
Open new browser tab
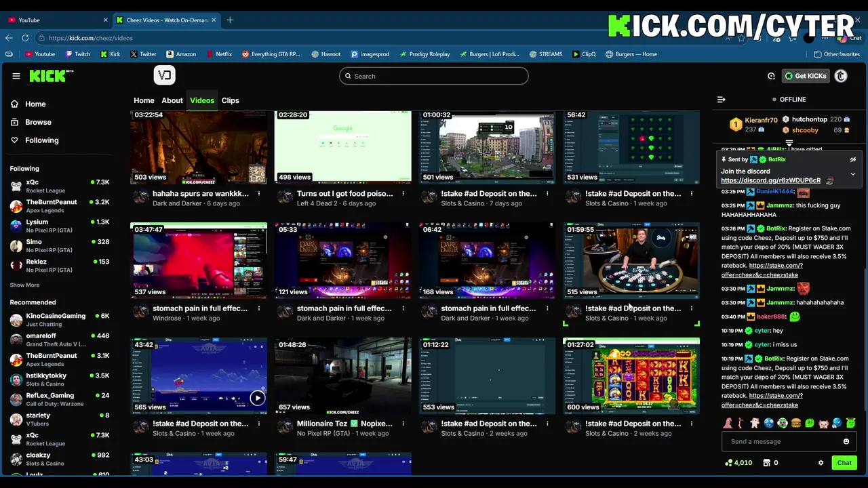click(230, 20)
